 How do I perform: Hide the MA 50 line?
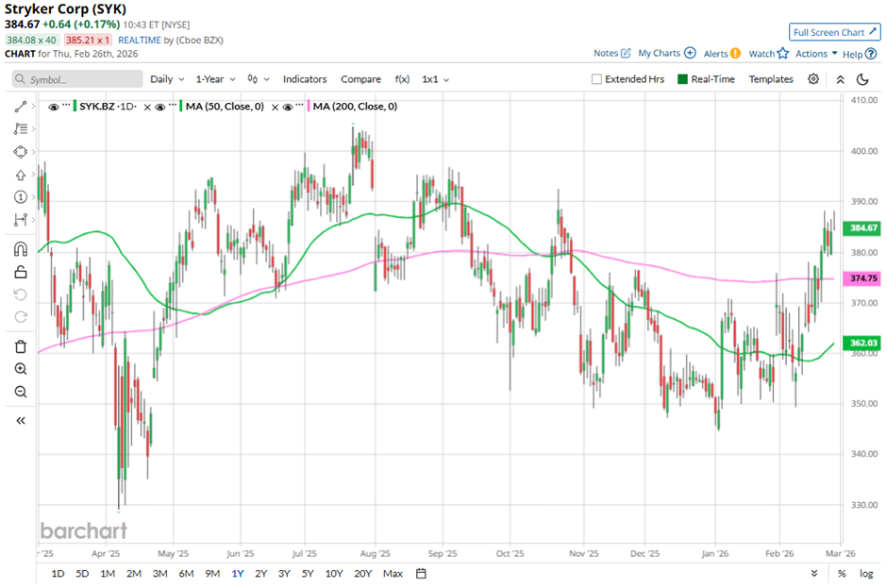click(160, 107)
